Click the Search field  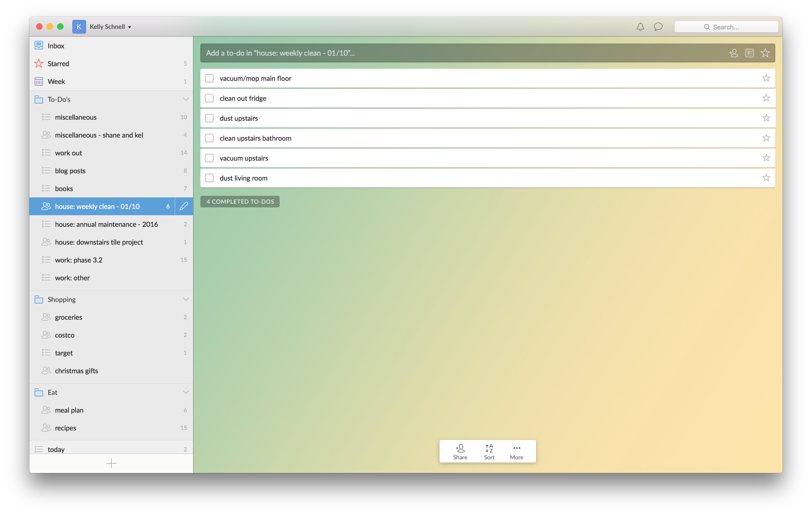point(726,27)
